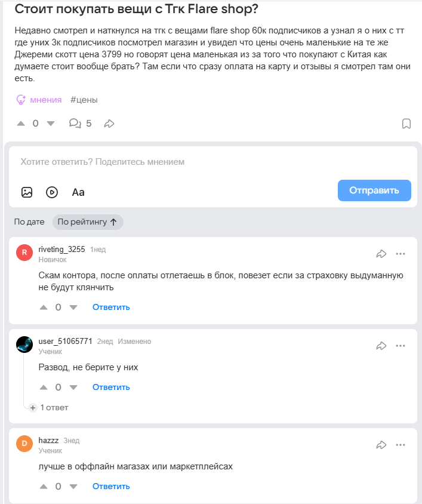
Task: Downvote hazzz's answer
Action: [73, 487]
